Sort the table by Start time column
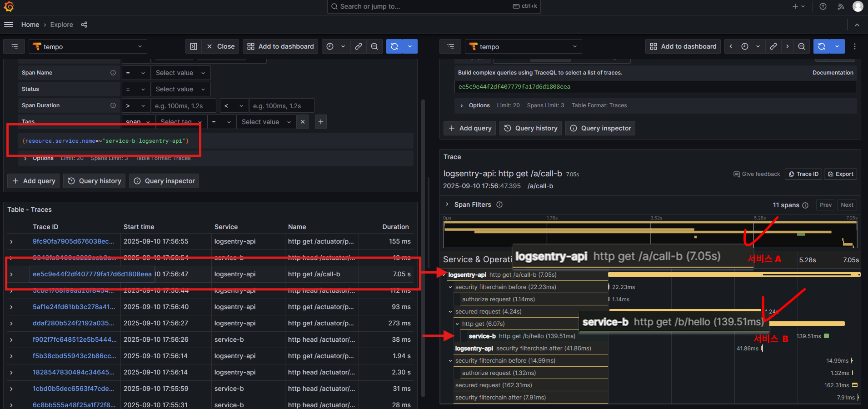 click(139, 227)
